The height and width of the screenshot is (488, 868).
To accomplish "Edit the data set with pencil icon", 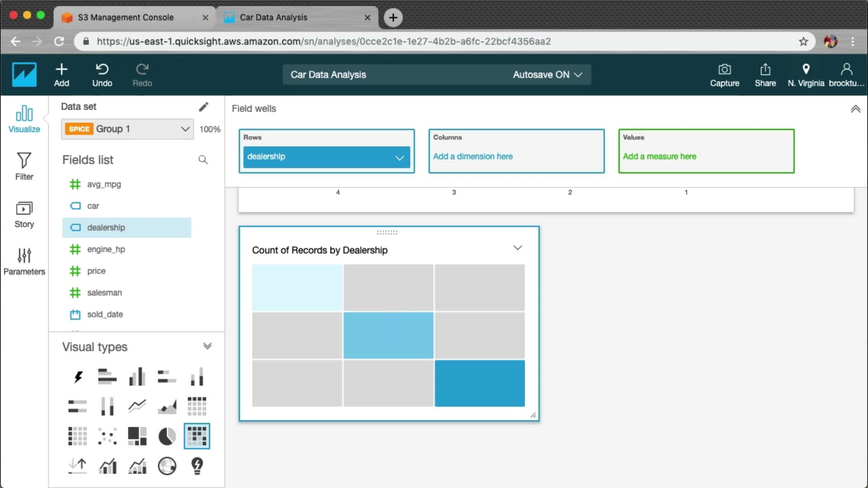I will click(203, 107).
